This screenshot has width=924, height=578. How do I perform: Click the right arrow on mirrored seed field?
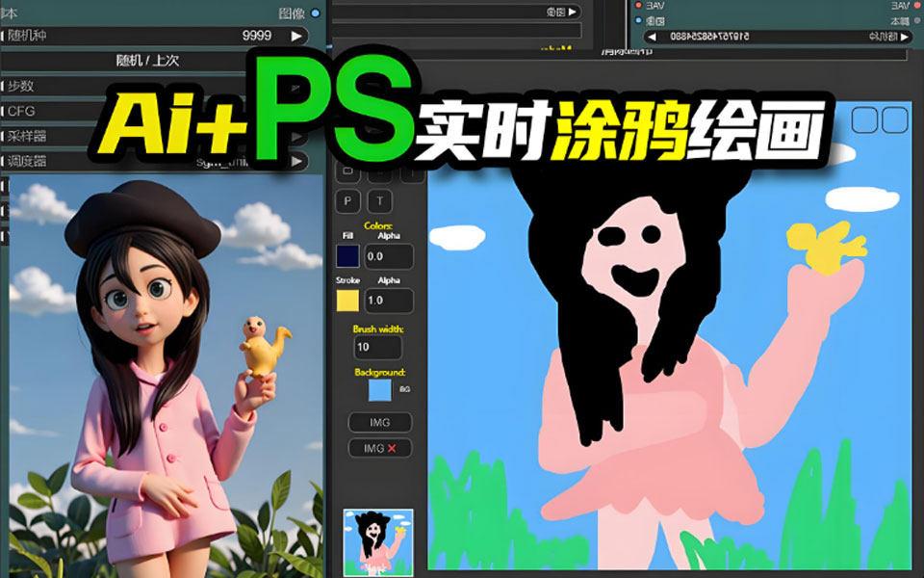(x=904, y=37)
